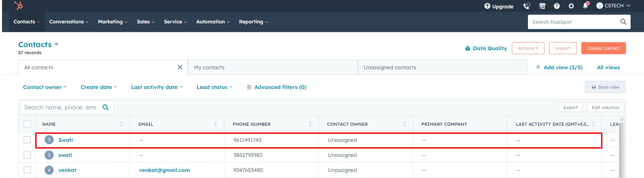Tick the checkbox for venkat row
This screenshot has width=644, height=178.
point(27,170)
